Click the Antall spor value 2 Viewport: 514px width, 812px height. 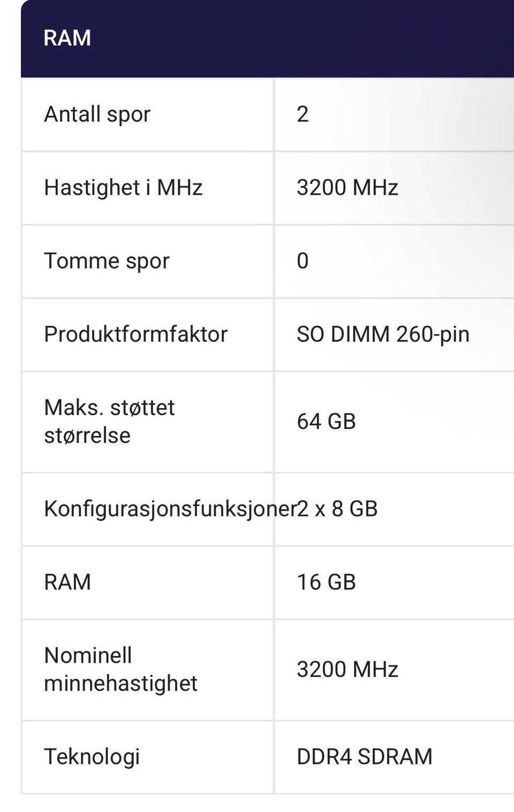point(303,114)
